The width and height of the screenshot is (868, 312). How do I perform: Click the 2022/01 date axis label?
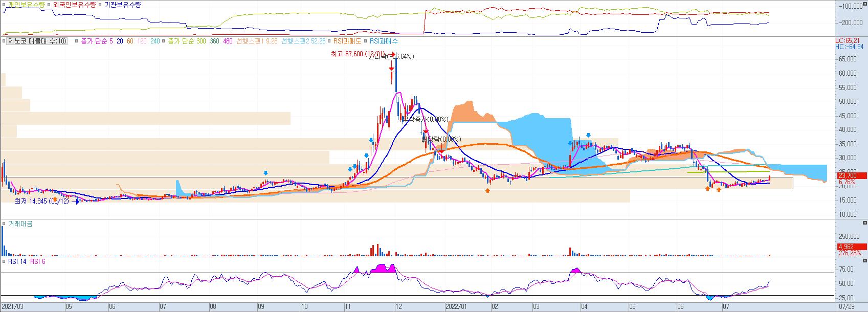tap(456, 307)
